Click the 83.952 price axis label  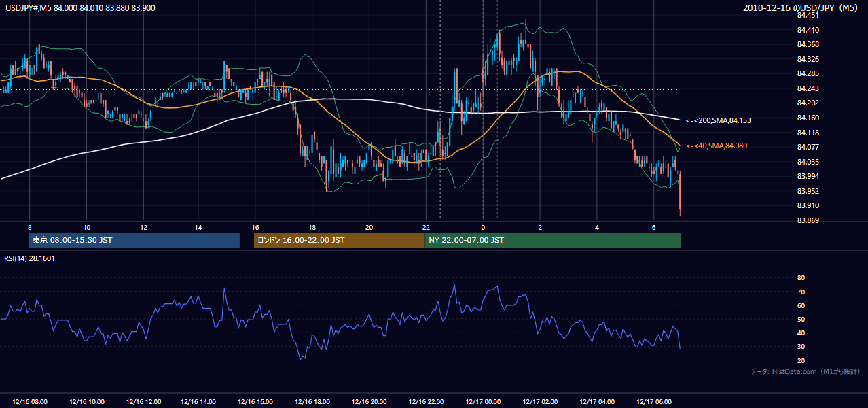tap(807, 191)
